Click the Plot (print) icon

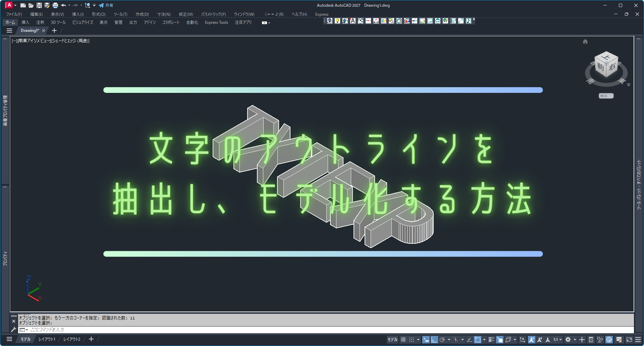[55, 5]
